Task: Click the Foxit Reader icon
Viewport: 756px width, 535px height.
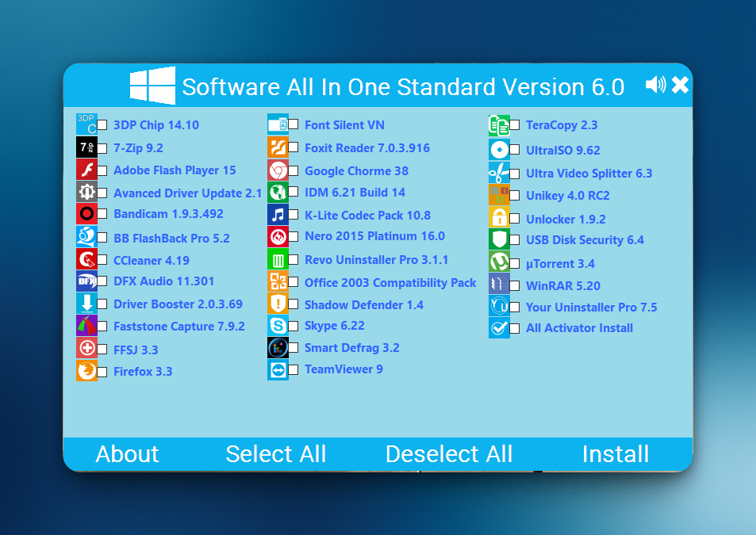Action: click(278, 147)
